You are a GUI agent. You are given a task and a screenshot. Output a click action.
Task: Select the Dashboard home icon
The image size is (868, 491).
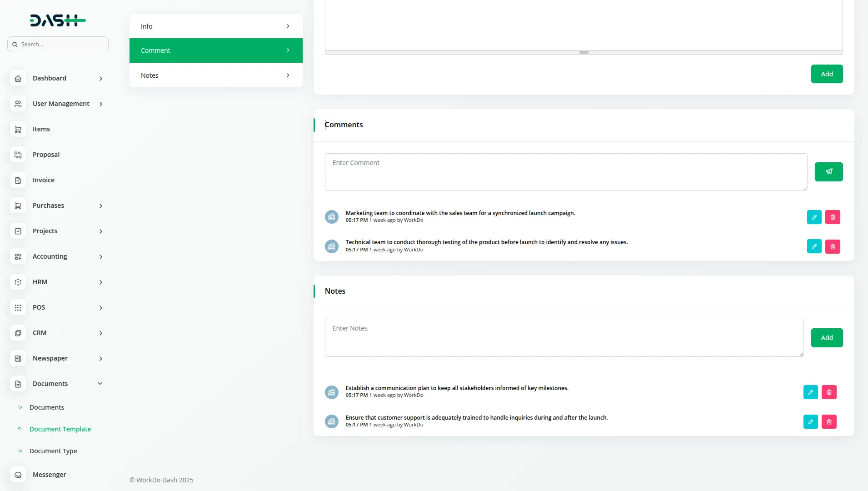(18, 78)
